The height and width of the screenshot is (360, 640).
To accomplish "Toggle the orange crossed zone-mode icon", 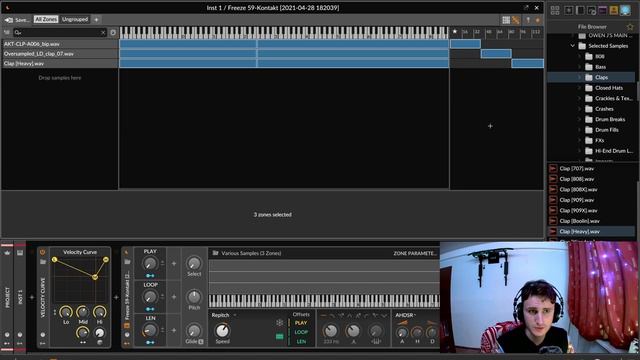I will (x=516, y=20).
